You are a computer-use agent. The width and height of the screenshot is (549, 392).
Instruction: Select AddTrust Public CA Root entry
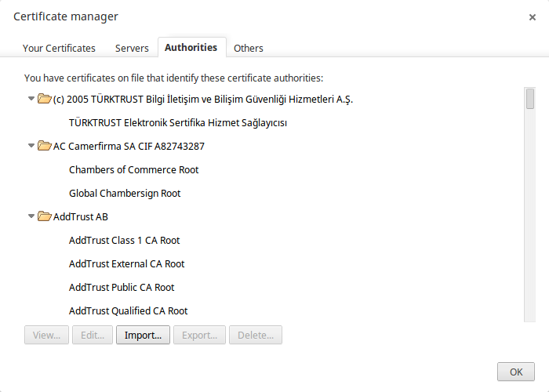pyautogui.click(x=122, y=288)
